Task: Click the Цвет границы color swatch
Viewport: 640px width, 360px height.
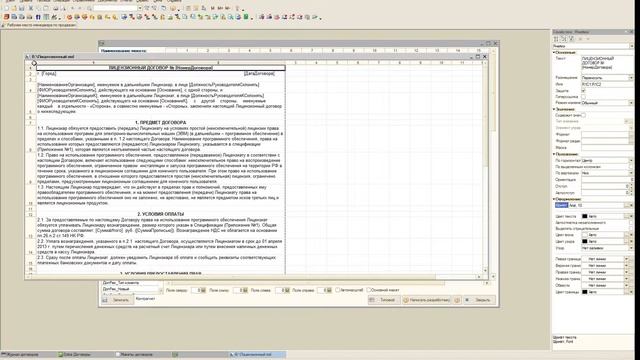Action: coord(584,292)
